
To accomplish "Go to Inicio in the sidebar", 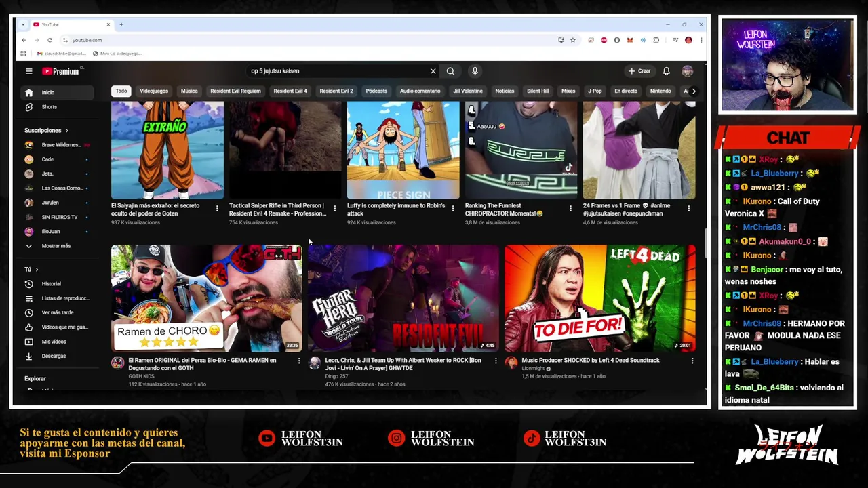I will 57,93.
